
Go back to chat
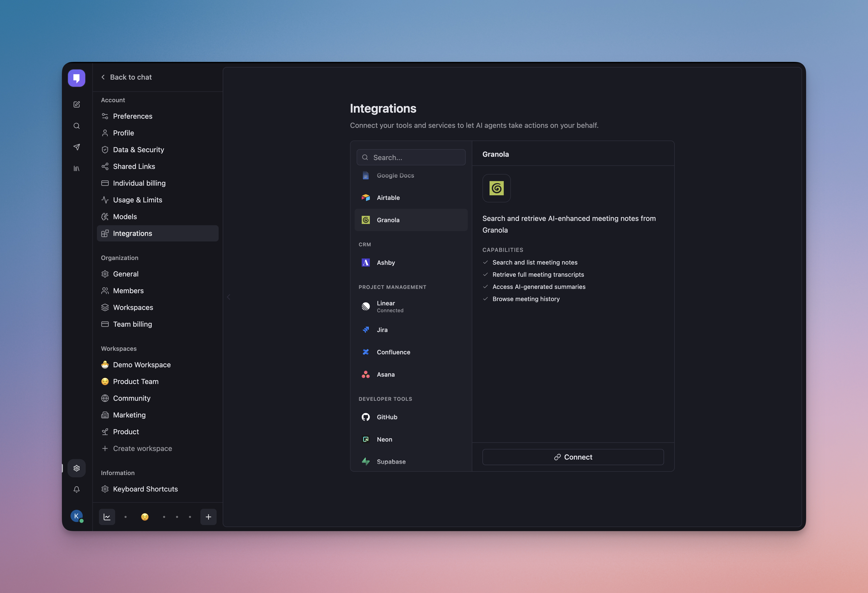coord(127,77)
